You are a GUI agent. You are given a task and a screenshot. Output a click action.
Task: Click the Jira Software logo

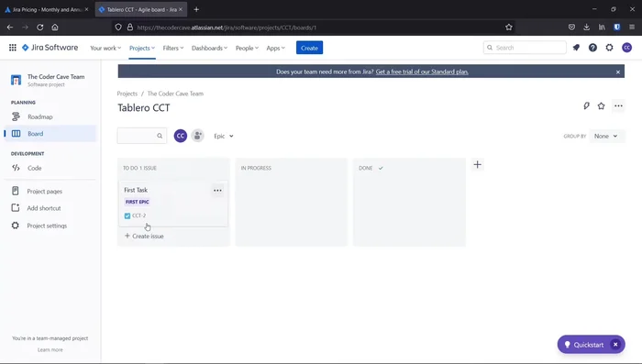pyautogui.click(x=50, y=48)
